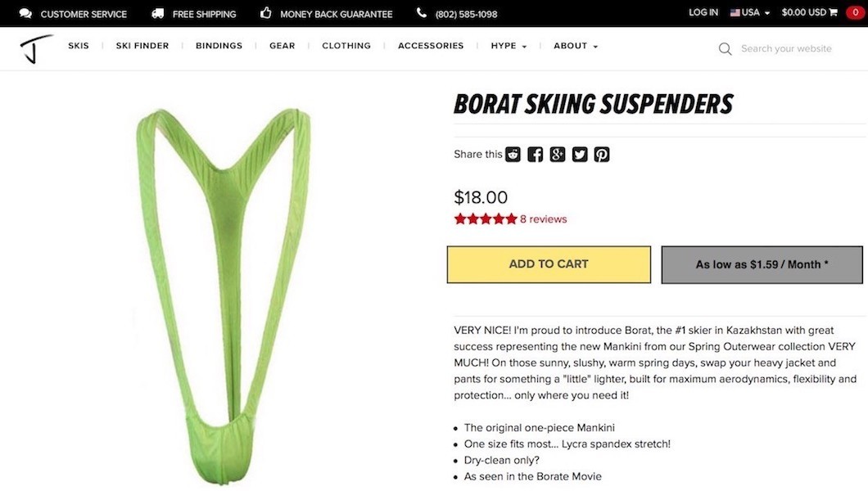Expand the Hype menu dropdown
Viewport: 868px width, 491px height.
coord(509,46)
